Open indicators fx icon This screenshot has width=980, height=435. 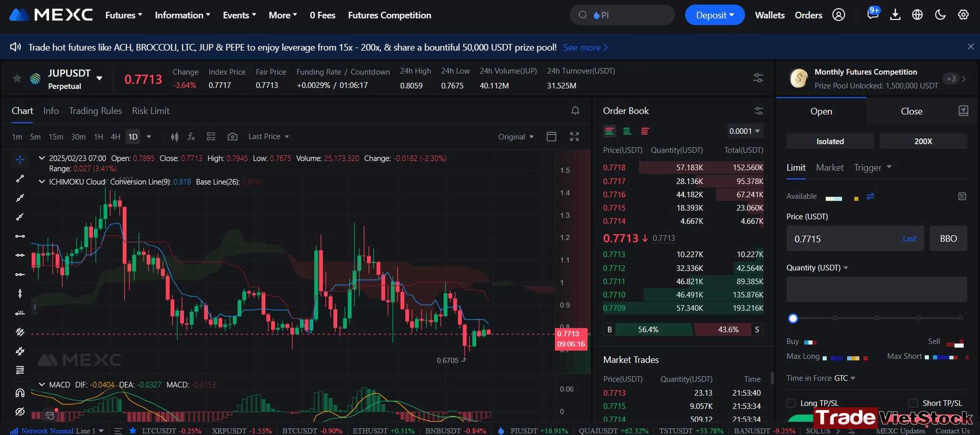point(191,136)
